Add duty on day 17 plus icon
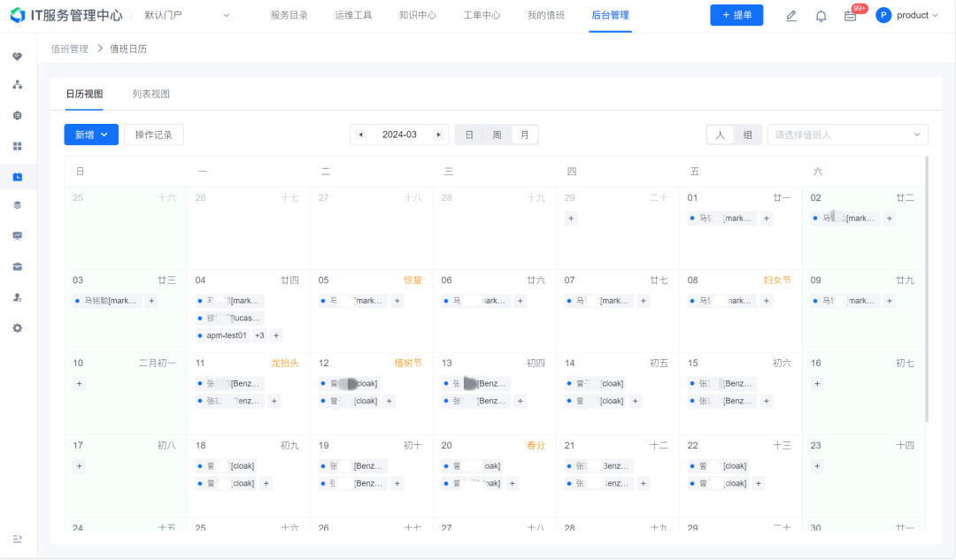 point(80,466)
